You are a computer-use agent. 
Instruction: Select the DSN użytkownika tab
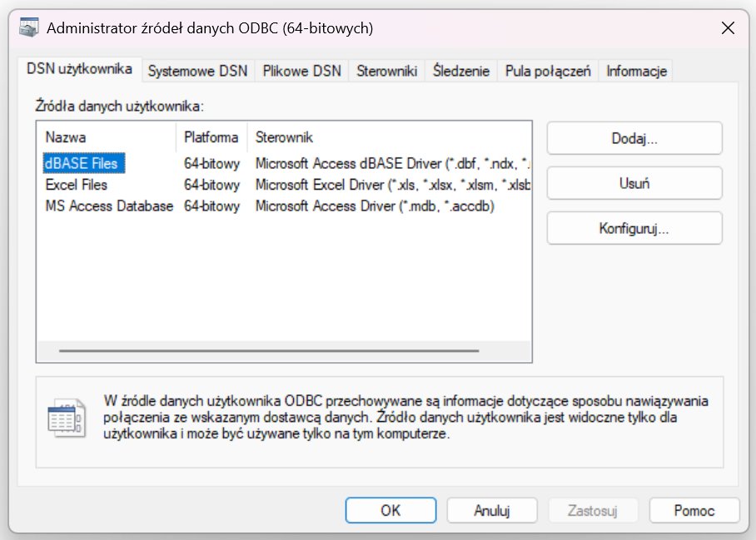coord(79,70)
